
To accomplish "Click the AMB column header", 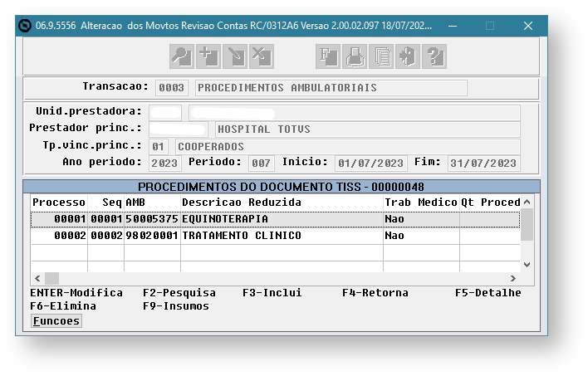I will coord(152,203).
